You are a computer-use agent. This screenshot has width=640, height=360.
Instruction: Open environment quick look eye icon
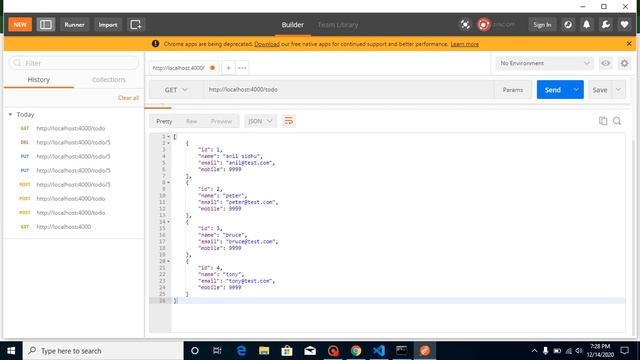(x=606, y=63)
